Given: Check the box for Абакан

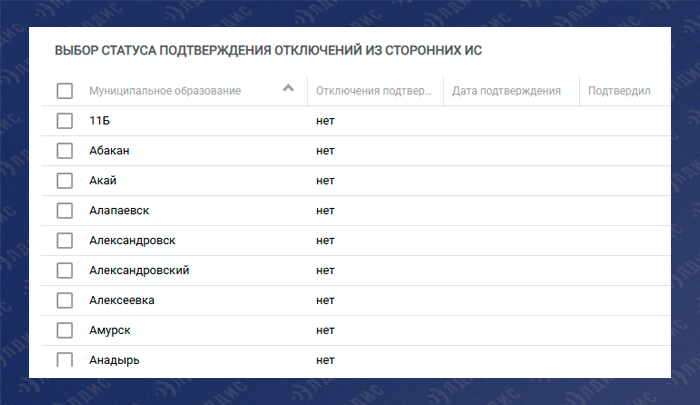Looking at the screenshot, I should pyautogui.click(x=65, y=150).
